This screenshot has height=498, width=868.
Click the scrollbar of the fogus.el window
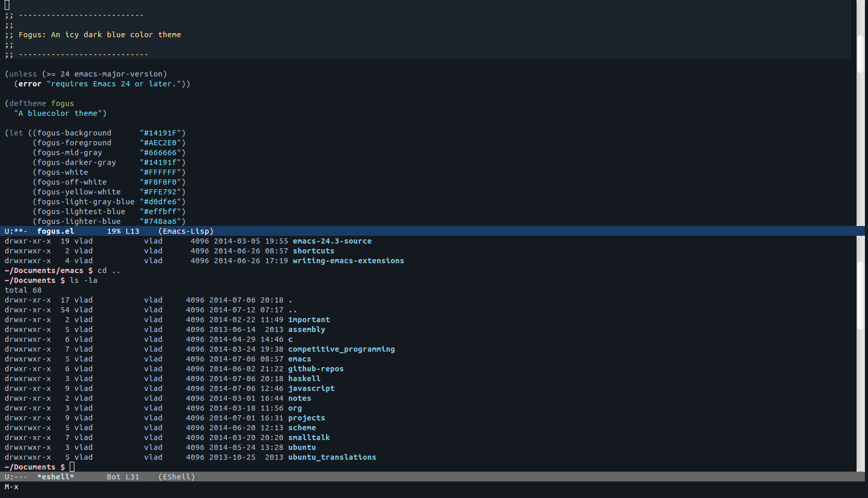pyautogui.click(x=860, y=113)
